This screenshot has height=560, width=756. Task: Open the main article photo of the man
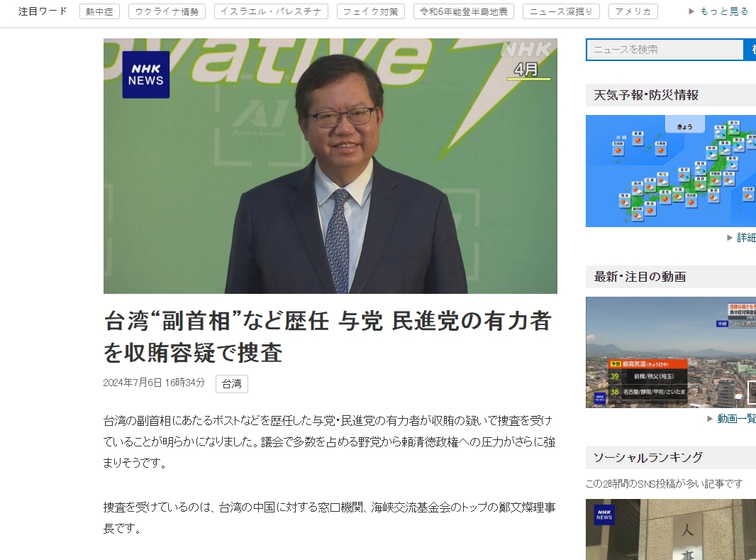pyautogui.click(x=330, y=166)
